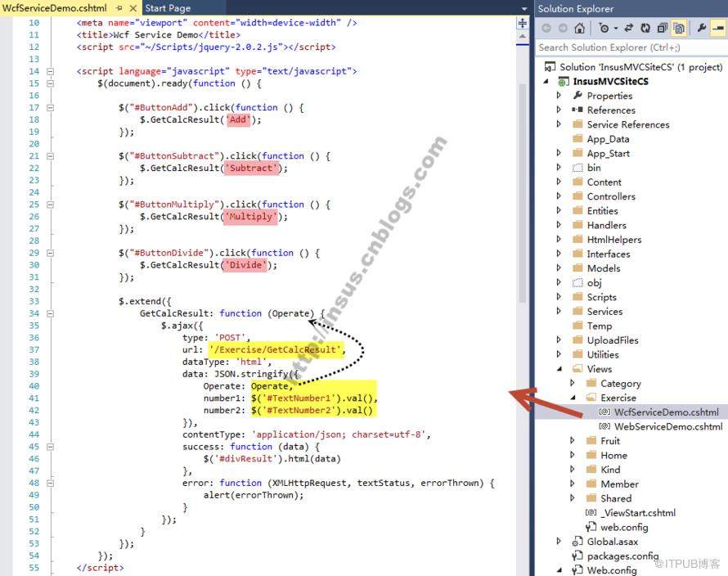Click the editor vertical scrollbar thumb
Viewport: 728px width, 576px height.
click(x=523, y=193)
